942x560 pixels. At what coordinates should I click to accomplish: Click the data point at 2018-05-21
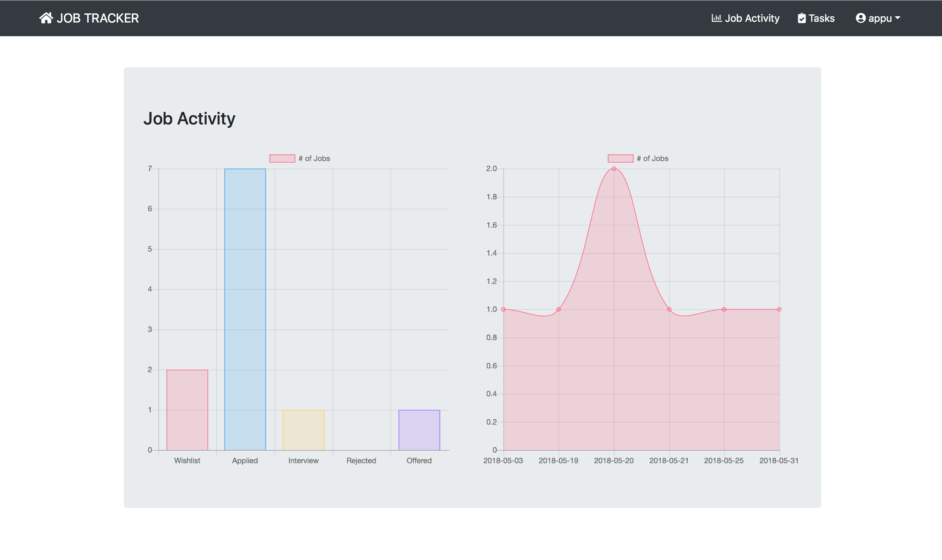click(669, 310)
